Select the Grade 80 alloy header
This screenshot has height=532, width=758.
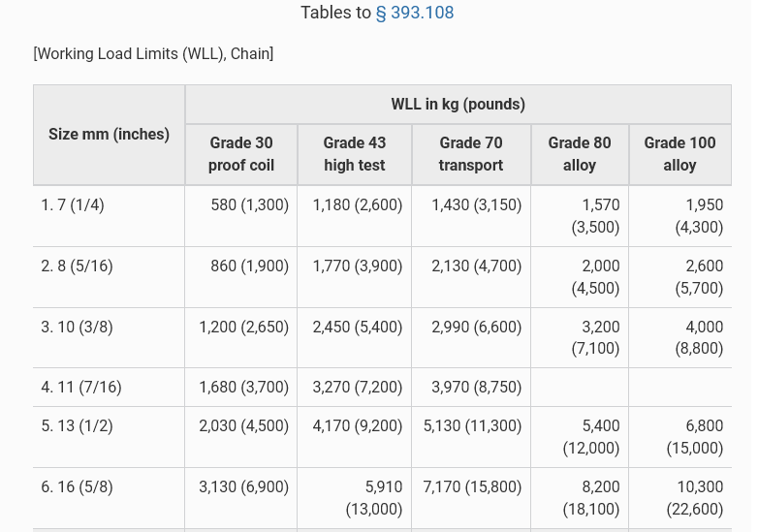580,154
